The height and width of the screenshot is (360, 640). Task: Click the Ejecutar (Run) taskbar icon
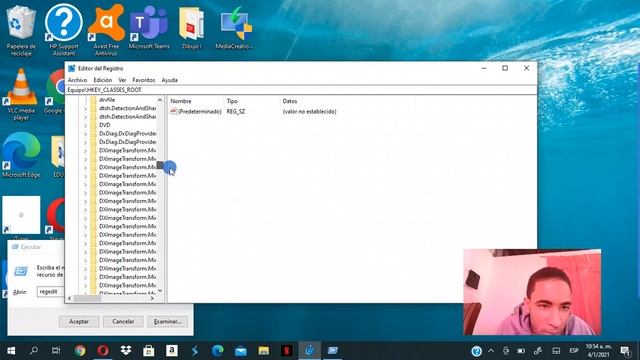tap(333, 351)
